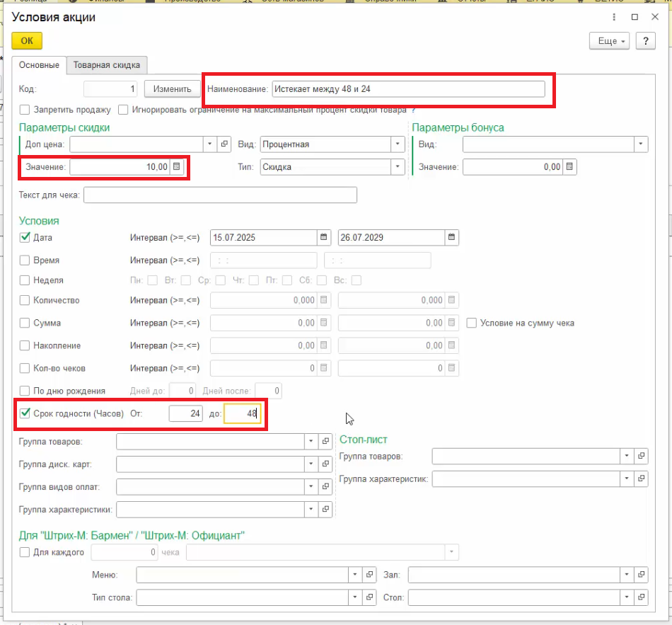Open calendar picker for end date 26.07.2029

pos(451,237)
